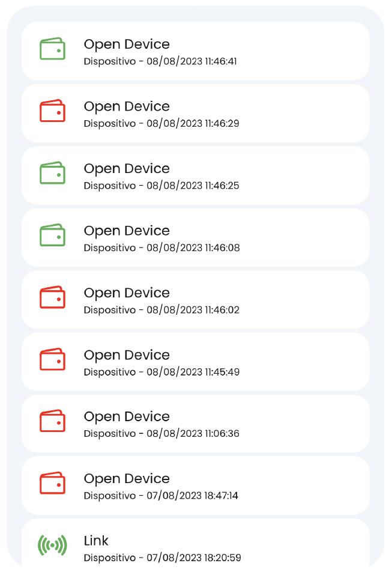Click red wallet icon for 07/08/2023 18:47:14 entry
This screenshot has width=392, height=575.
pos(52,483)
